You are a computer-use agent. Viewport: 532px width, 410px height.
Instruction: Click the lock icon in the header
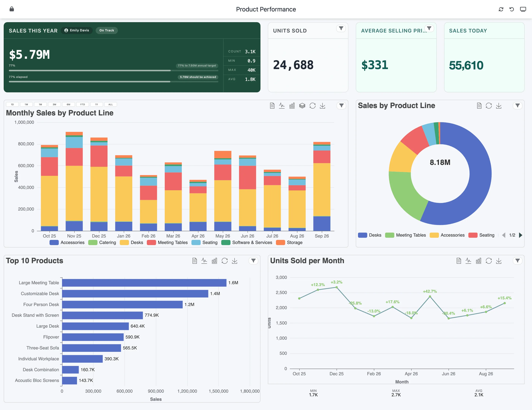click(x=12, y=9)
